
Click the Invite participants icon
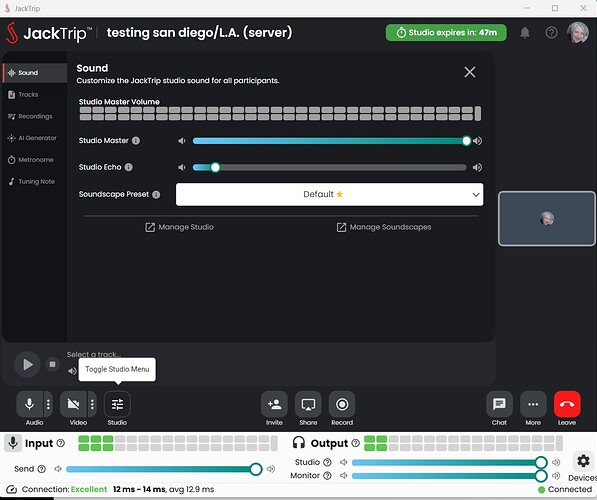pyautogui.click(x=274, y=404)
